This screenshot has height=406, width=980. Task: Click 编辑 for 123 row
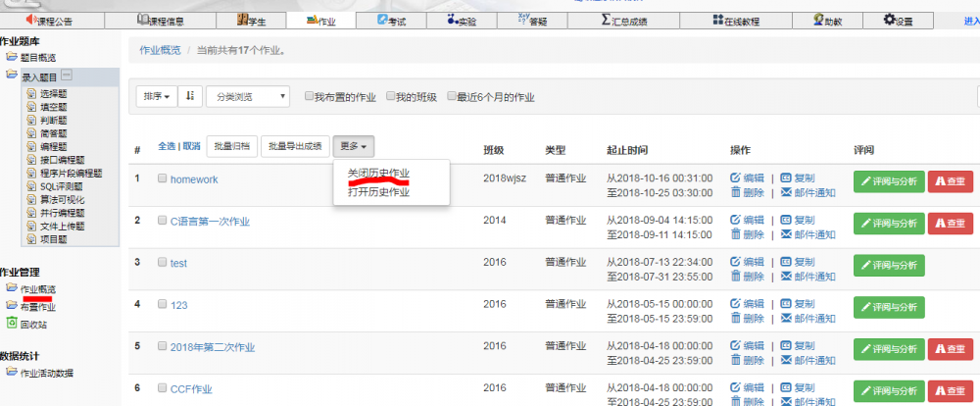[x=748, y=304]
